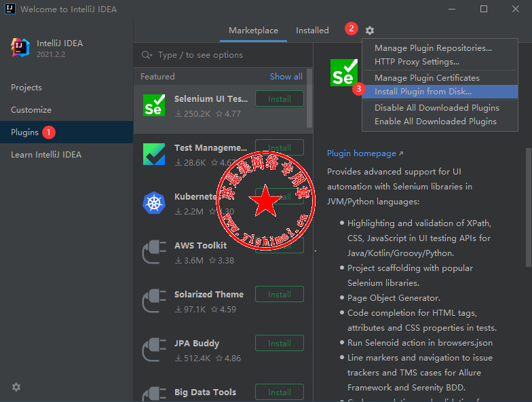
Task: Switch to the Installed tab
Action: pyautogui.click(x=312, y=31)
